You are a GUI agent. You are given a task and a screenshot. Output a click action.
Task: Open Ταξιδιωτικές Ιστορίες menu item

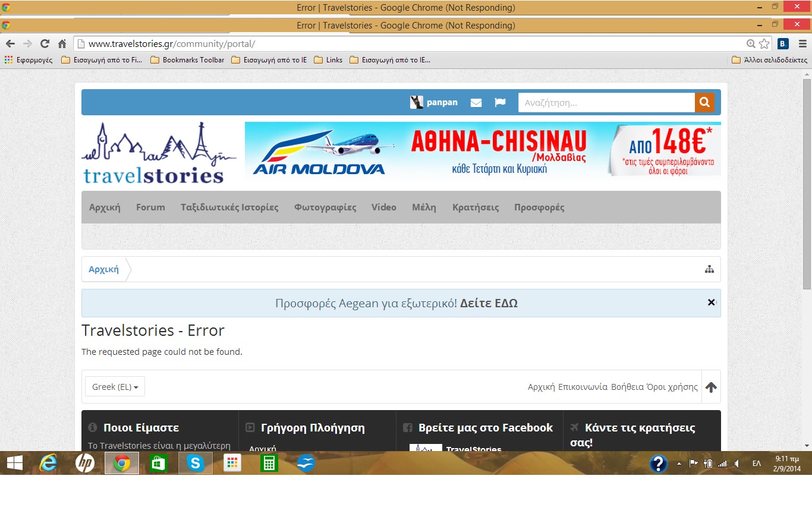point(229,207)
